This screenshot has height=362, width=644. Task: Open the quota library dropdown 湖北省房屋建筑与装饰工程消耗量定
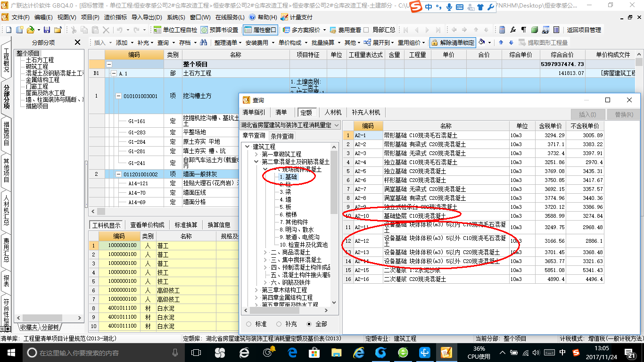290,125
